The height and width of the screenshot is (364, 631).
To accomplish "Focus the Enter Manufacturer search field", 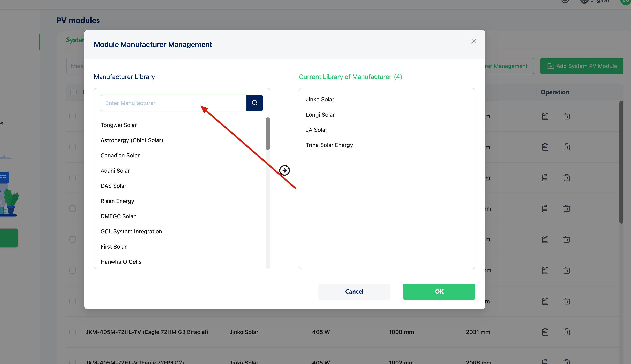I will 173,103.
